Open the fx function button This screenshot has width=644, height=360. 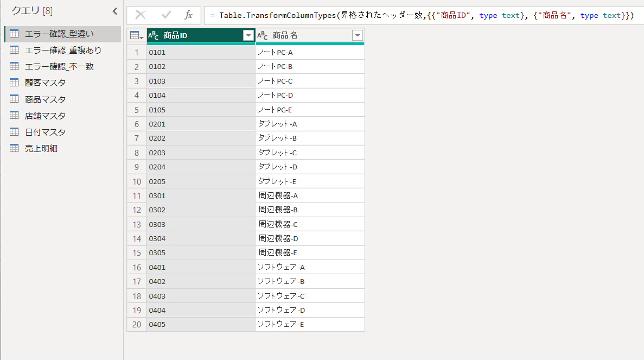pyautogui.click(x=188, y=15)
